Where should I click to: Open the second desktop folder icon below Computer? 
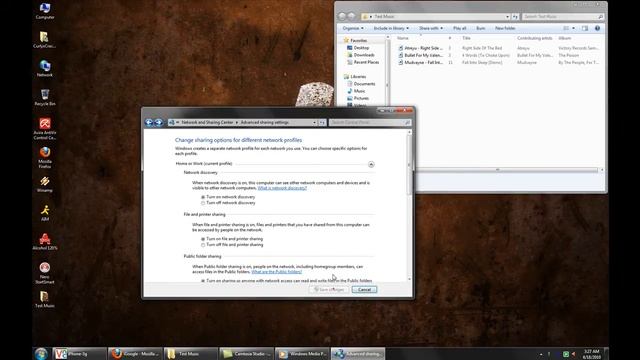coord(45,40)
